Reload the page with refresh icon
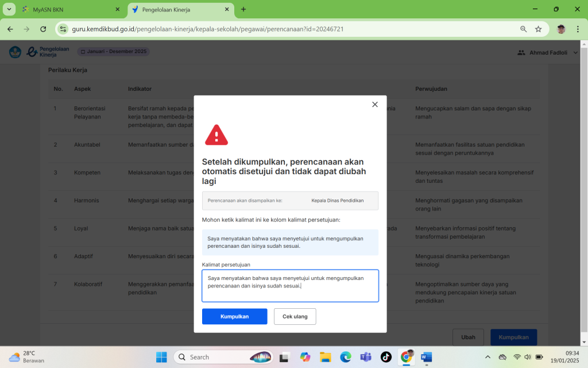Screen dimensions: 588x368 (x=43, y=29)
